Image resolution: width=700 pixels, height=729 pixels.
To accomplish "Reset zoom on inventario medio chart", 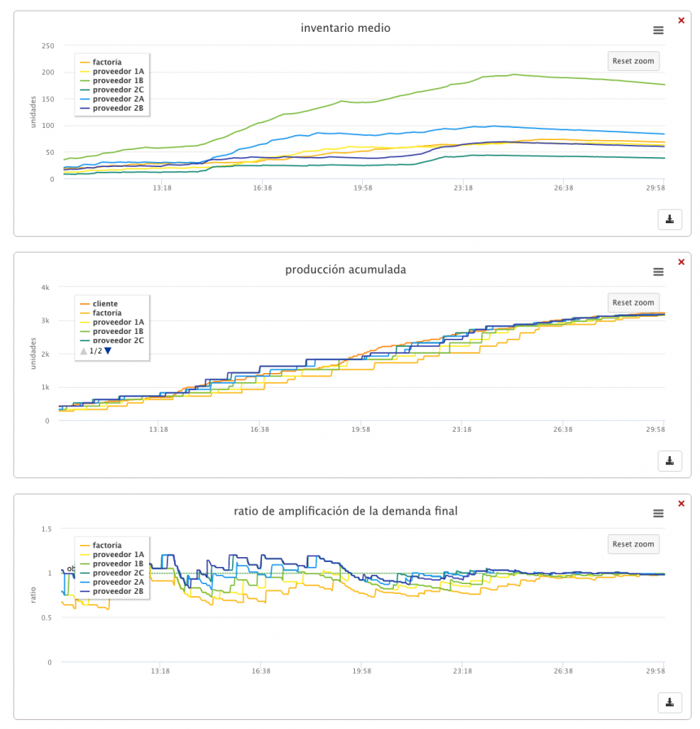I will pos(632,61).
